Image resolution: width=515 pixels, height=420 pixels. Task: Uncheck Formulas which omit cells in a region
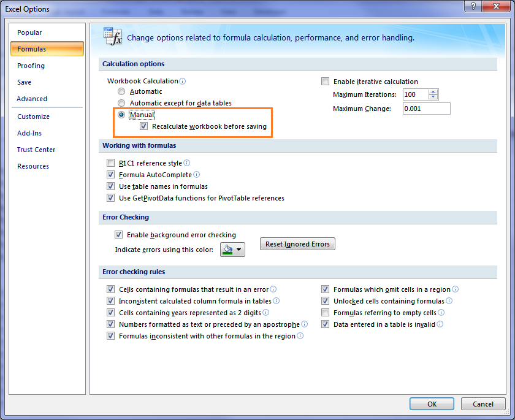coord(325,289)
